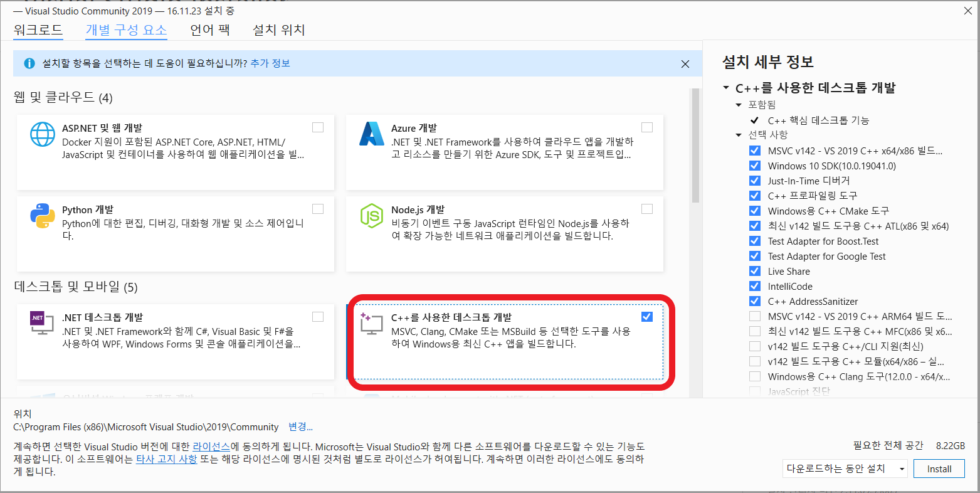Image resolution: width=980 pixels, height=493 pixels.
Task: Uncheck Windows 10 SDK (10.0.19041.0) option
Action: pyautogui.click(x=755, y=166)
